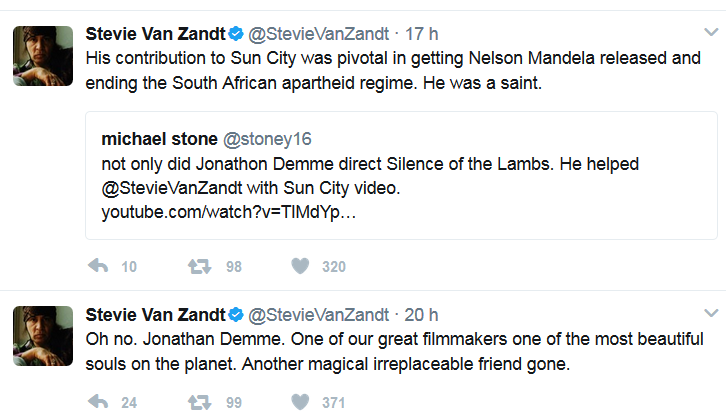Open the 20 h timestamp link
This screenshot has width=726, height=420.
(x=421, y=315)
